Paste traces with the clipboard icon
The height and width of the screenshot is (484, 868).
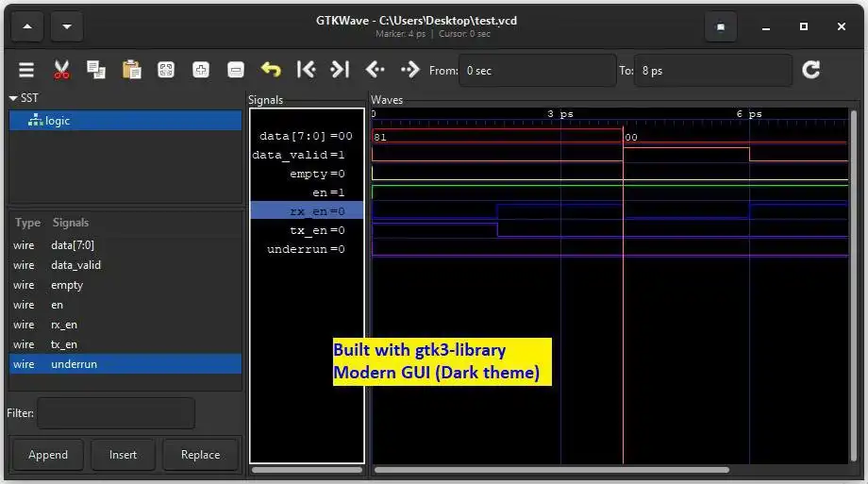coord(132,71)
